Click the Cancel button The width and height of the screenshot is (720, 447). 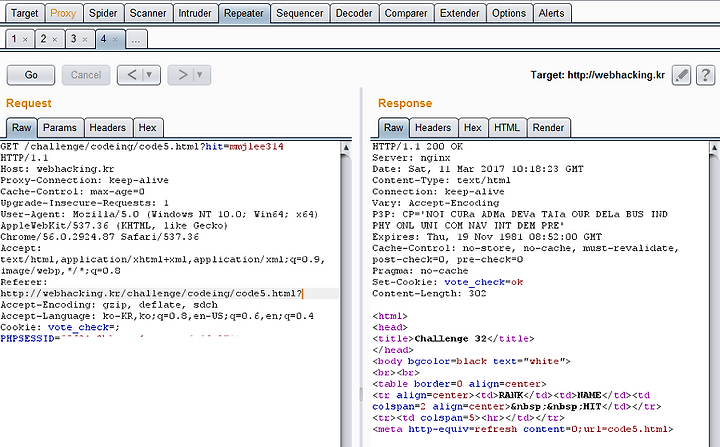point(86,75)
